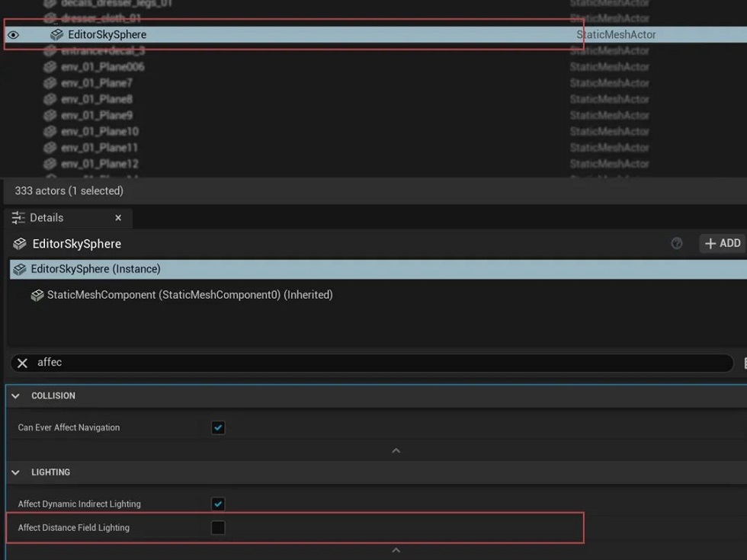The image size is (747, 560).
Task: Close the Details tab
Action: coord(118,218)
